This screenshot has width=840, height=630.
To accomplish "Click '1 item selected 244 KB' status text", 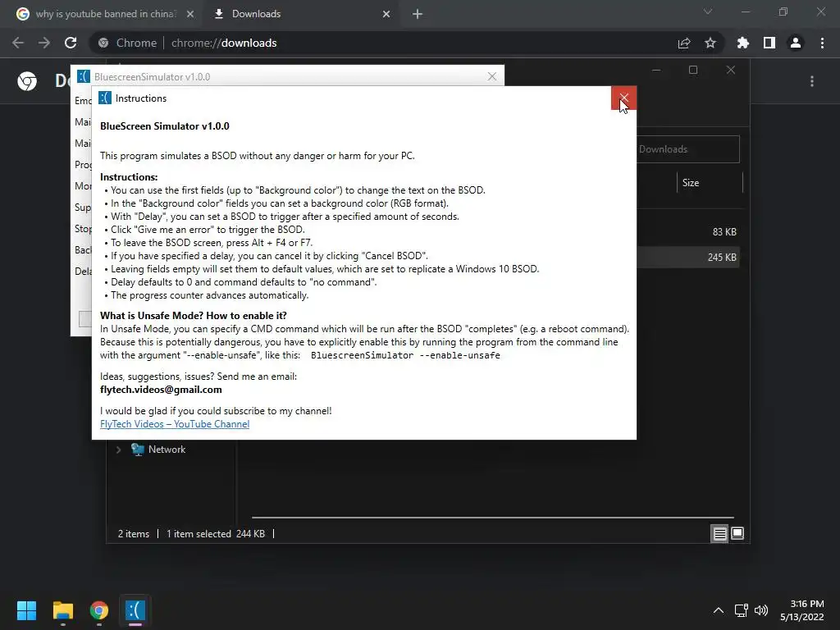I will [x=216, y=533].
